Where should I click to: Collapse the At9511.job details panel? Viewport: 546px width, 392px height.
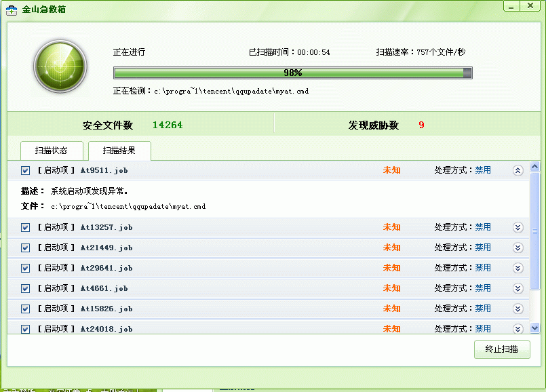point(518,171)
